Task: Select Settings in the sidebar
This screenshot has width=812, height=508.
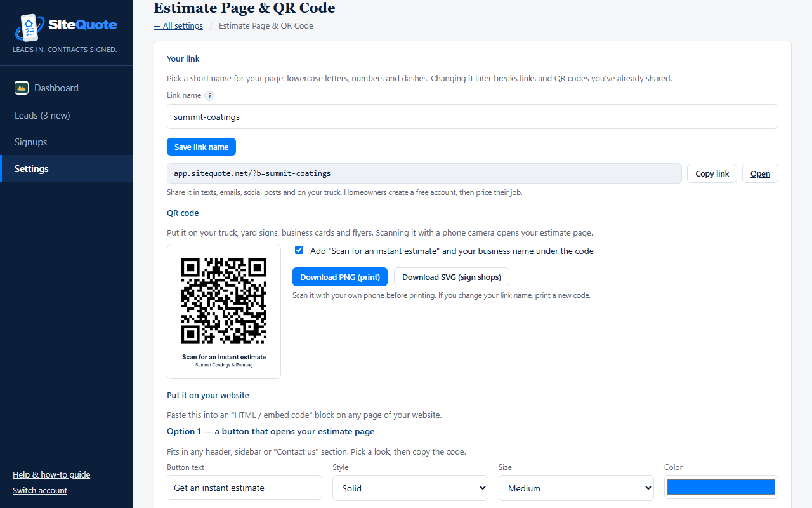Action: click(x=67, y=169)
